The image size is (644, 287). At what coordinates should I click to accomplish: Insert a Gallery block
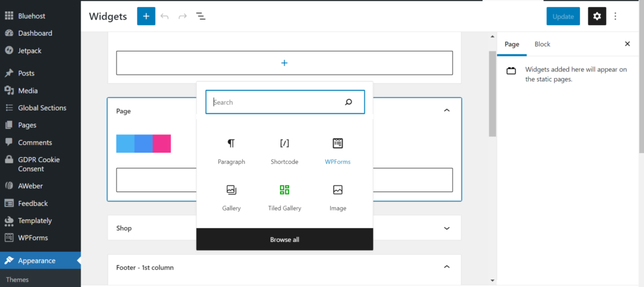coord(231,198)
